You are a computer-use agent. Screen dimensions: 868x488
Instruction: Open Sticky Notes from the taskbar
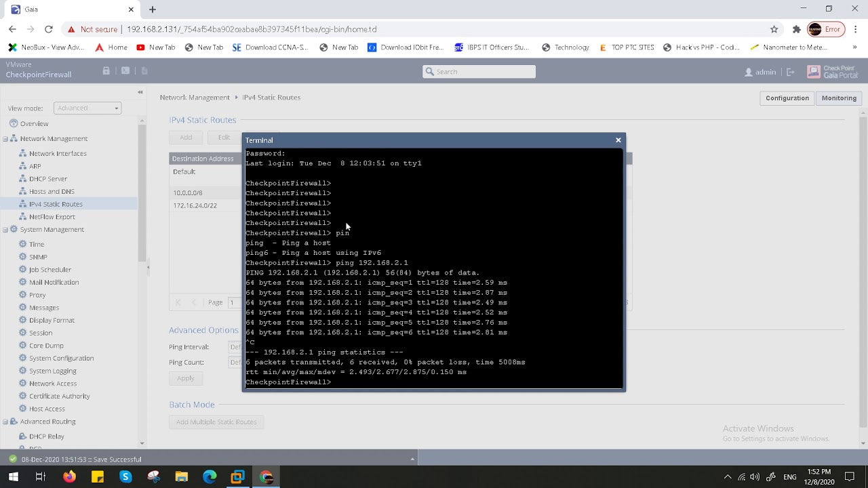click(98, 476)
